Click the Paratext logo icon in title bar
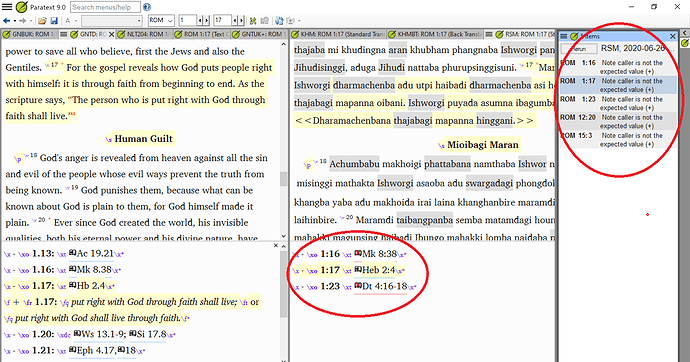The image size is (690, 362). [x=21, y=7]
